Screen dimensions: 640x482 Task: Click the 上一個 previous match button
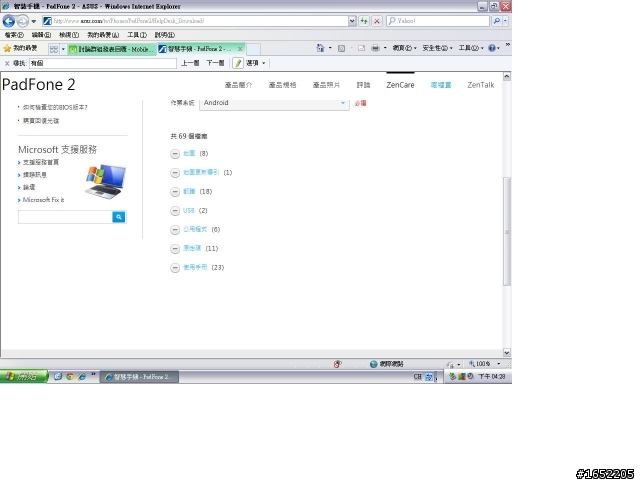click(190, 63)
